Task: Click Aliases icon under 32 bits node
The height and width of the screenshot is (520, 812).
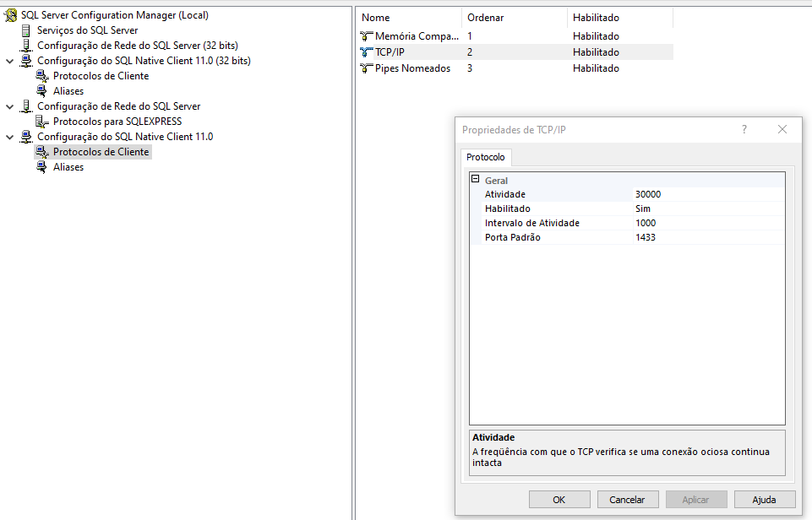Action: click(x=42, y=91)
